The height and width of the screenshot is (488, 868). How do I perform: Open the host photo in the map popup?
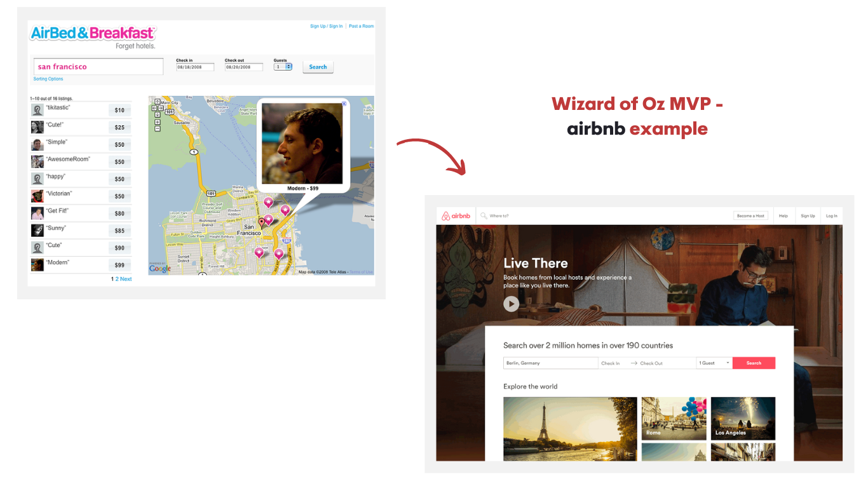pyautogui.click(x=302, y=144)
